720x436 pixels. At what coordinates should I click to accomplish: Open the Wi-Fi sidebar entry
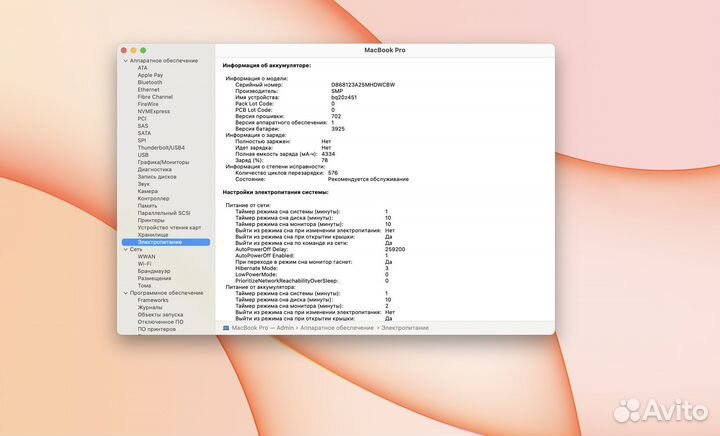[144, 264]
